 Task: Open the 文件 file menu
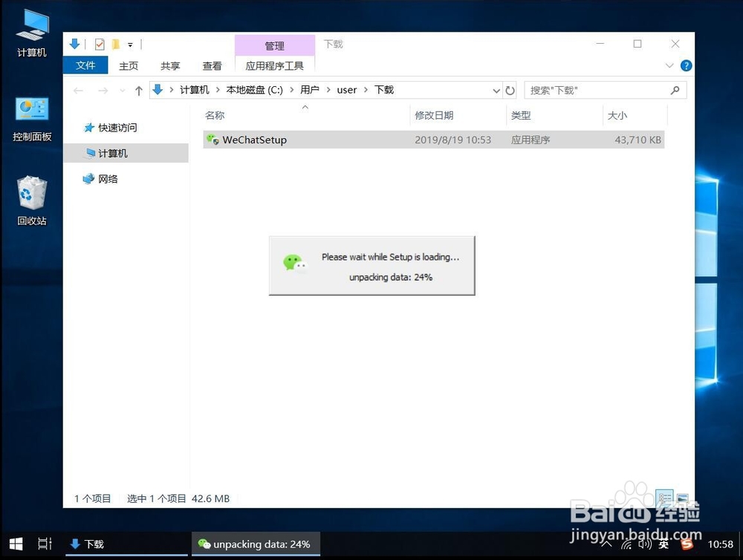point(85,65)
